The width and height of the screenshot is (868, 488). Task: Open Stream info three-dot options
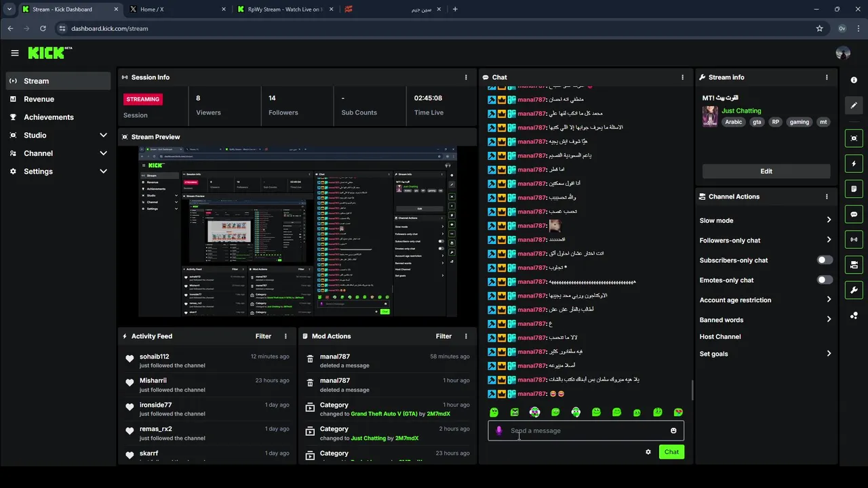point(827,77)
